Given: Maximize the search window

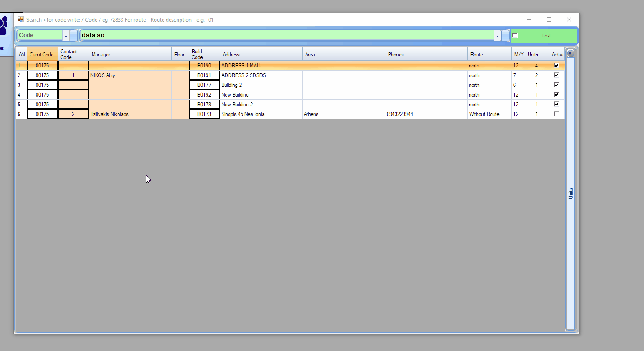Looking at the screenshot, I should point(549,19).
